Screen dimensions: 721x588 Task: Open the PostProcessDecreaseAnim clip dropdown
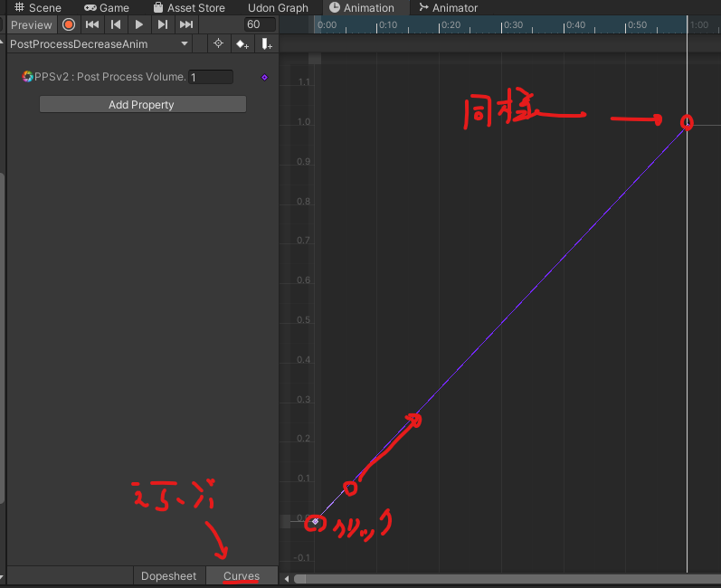click(x=100, y=44)
